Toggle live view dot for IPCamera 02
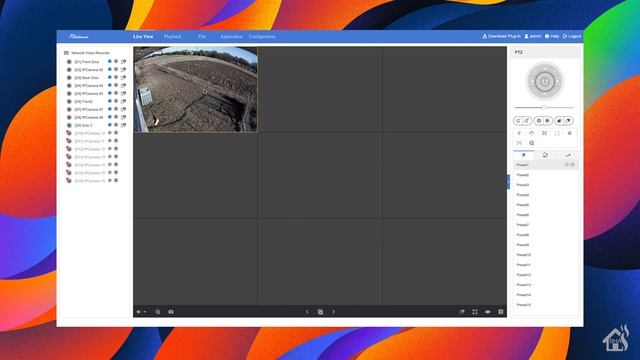 point(110,70)
